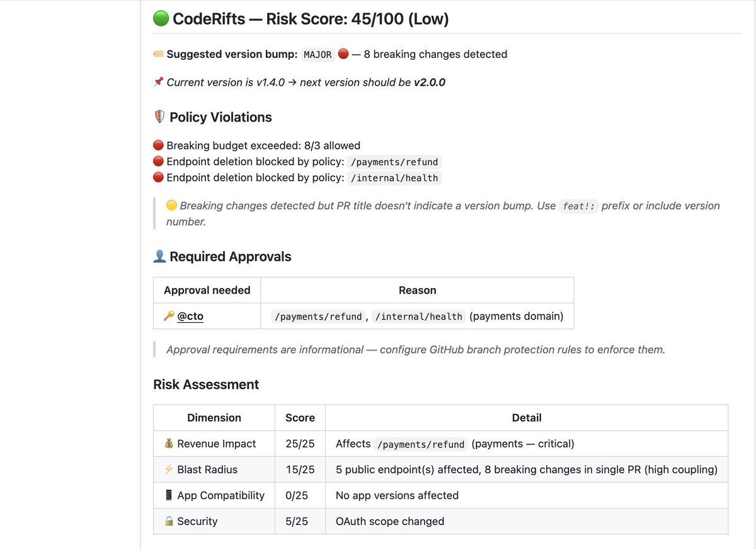Click /payments/refund in the approvals Reason cell
Image resolution: width=756 pixels, height=549 pixels.
pos(318,316)
